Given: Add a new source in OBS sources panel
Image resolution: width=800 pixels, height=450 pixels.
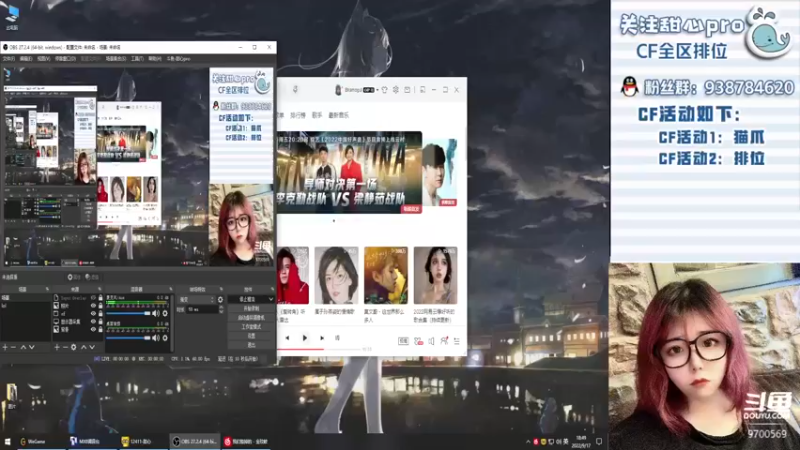Looking at the screenshot, I should click(x=57, y=347).
